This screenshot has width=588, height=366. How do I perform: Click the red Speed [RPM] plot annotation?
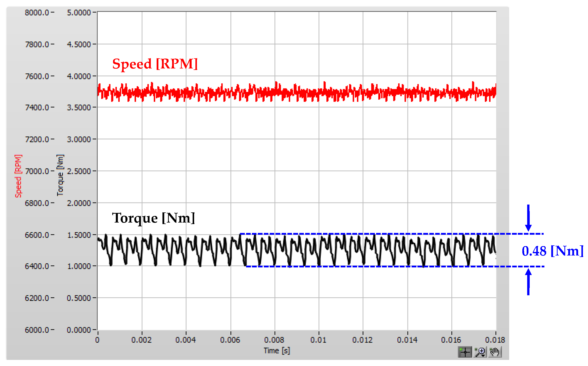(155, 64)
